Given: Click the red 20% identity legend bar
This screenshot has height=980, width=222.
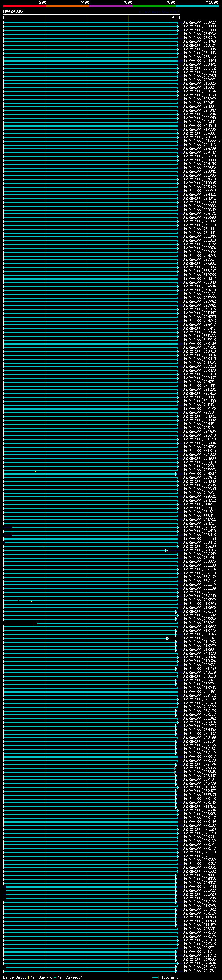Looking at the screenshot, I should tap(25, 6).
